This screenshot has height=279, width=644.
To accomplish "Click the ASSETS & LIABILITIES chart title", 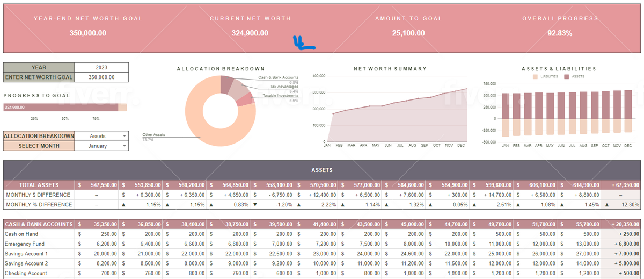I will tap(559, 69).
